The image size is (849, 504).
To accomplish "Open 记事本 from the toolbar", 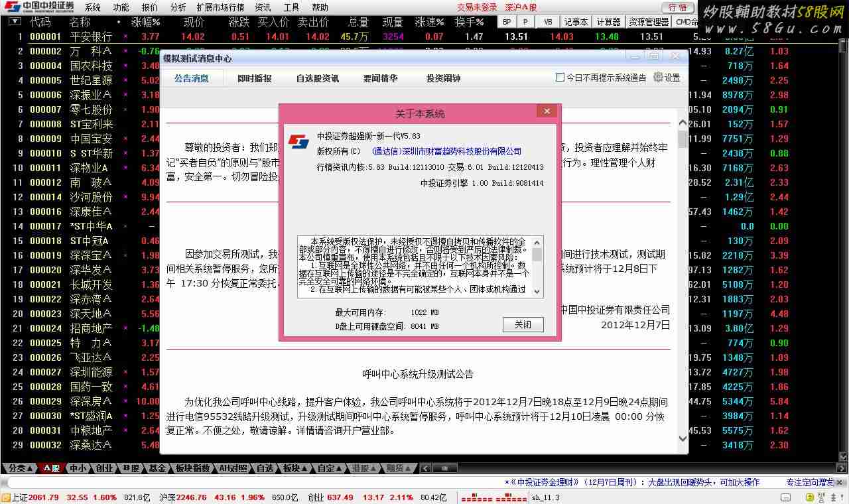I will pos(576,22).
